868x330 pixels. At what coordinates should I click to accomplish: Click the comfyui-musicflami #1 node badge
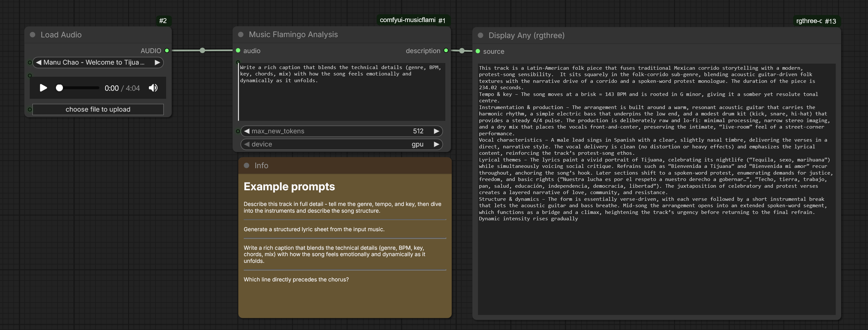[413, 20]
